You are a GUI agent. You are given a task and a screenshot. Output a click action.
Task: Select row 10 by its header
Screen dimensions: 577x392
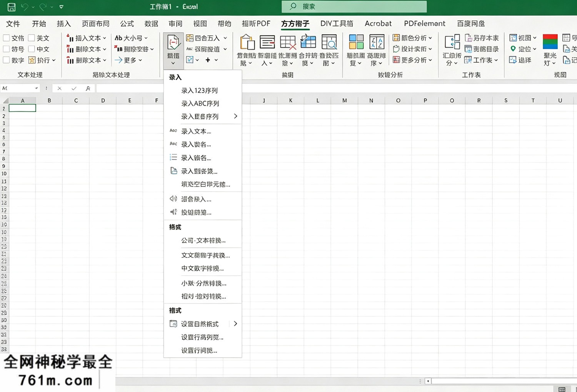point(4,173)
